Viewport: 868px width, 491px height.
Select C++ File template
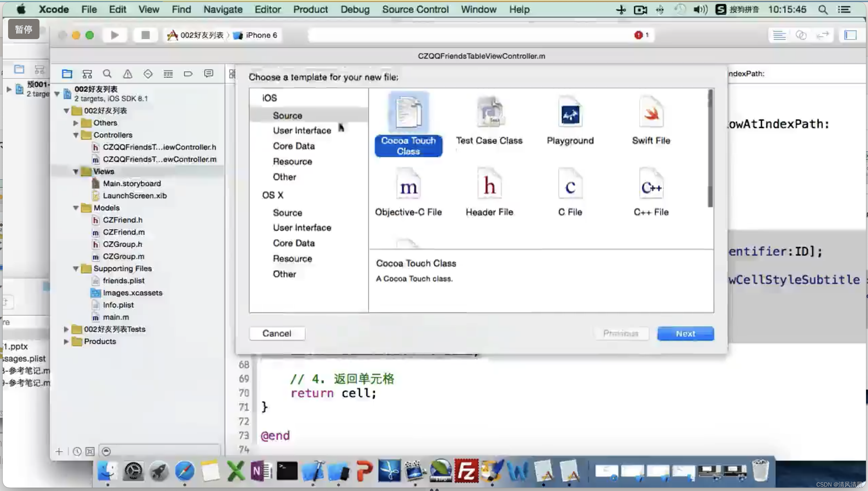point(652,191)
